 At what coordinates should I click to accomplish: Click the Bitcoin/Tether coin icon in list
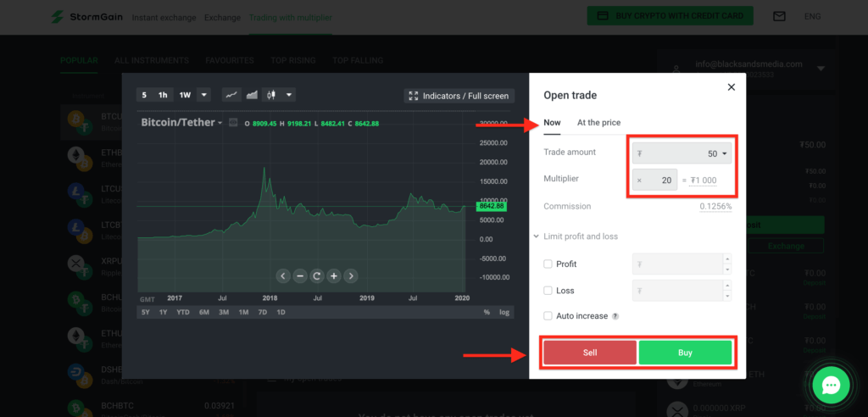coord(80,123)
